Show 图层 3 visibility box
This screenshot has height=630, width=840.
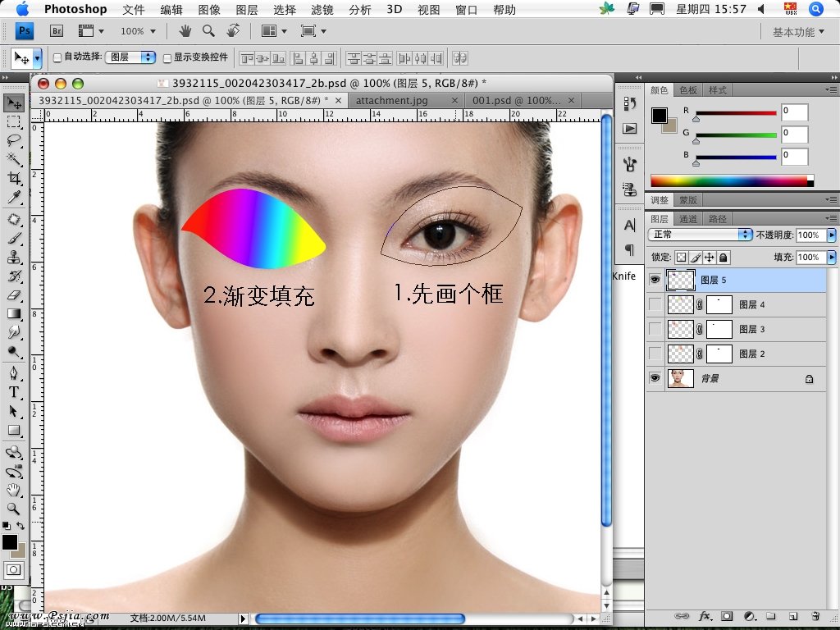point(655,329)
